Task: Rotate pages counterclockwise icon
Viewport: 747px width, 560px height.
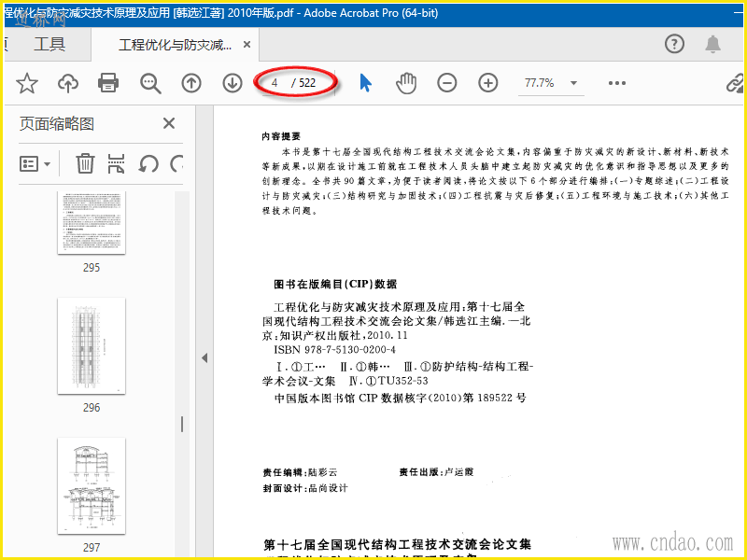Action: [x=148, y=164]
